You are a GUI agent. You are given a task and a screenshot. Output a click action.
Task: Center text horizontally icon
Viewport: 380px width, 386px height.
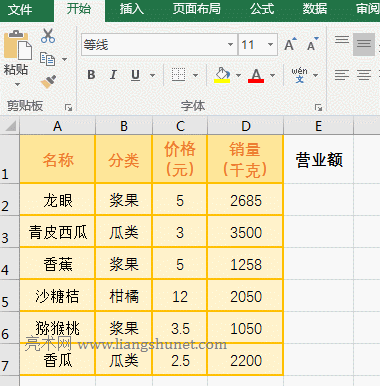364,75
